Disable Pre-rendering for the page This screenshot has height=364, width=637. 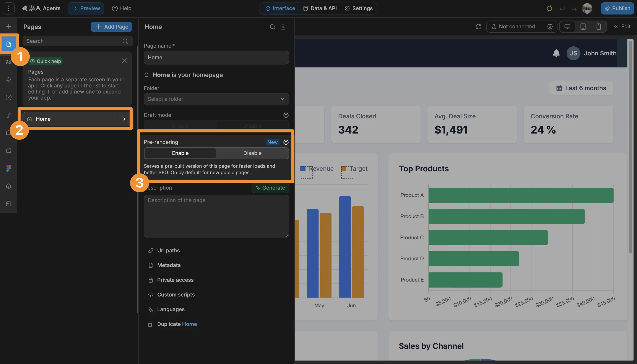pyautogui.click(x=252, y=153)
